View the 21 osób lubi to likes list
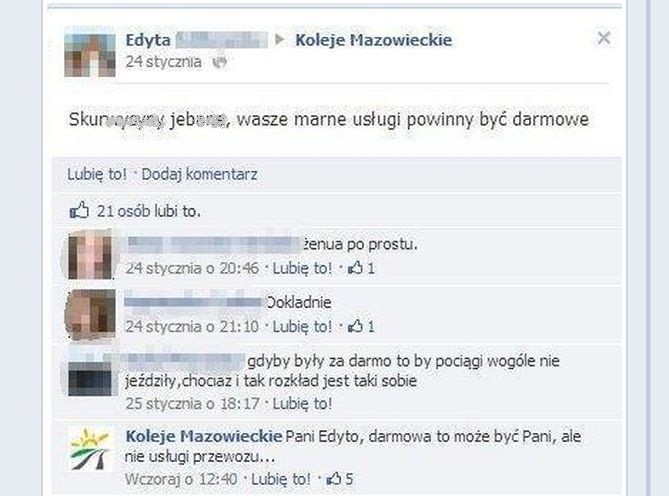Screen dimensions: 669x496 [148, 211]
